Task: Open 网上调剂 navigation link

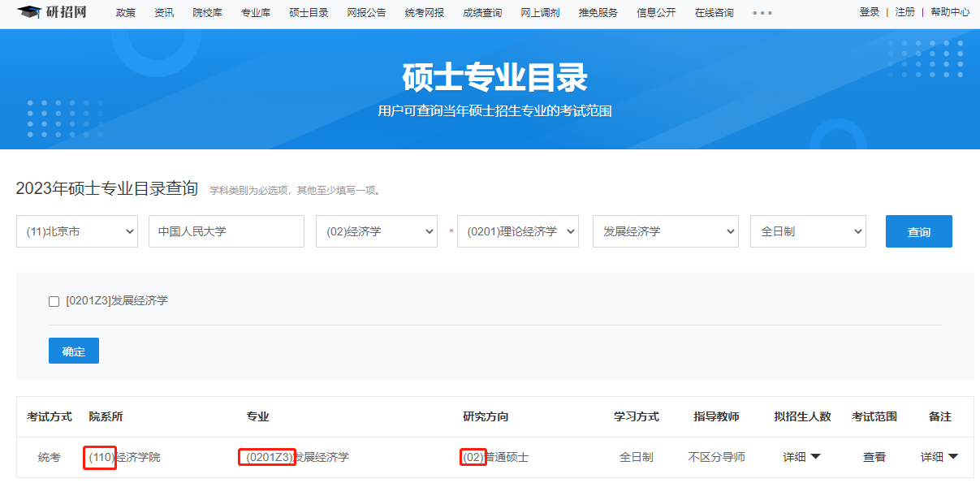Action: click(540, 13)
